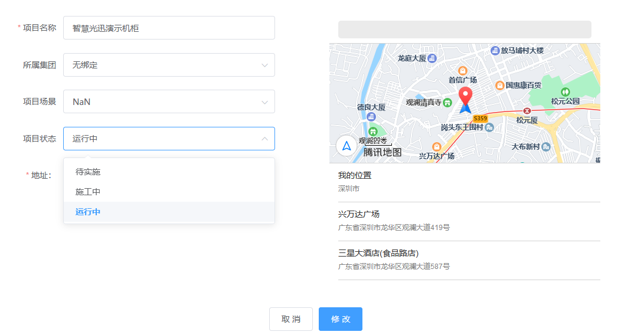Expand the 所属集团 dropdown
The width and height of the screenshot is (644, 335).
click(x=169, y=65)
